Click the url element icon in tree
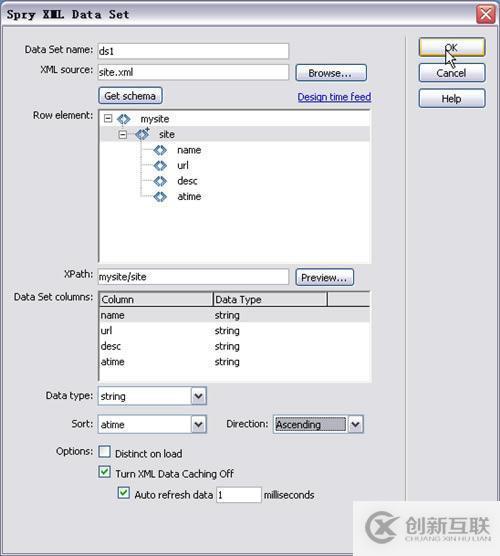Screen dimensions: 500x556 (160, 166)
